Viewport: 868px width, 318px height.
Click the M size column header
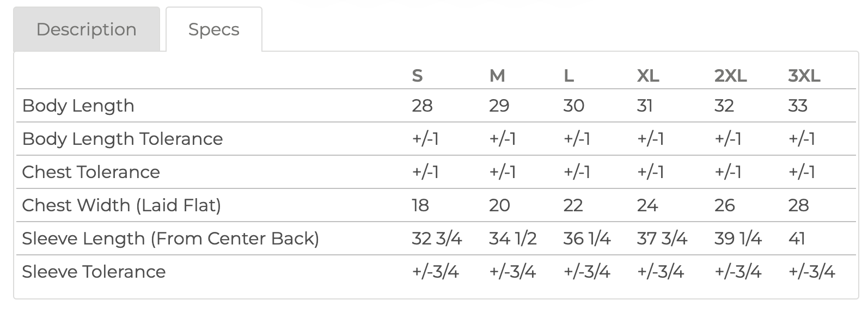pyautogui.click(x=497, y=76)
